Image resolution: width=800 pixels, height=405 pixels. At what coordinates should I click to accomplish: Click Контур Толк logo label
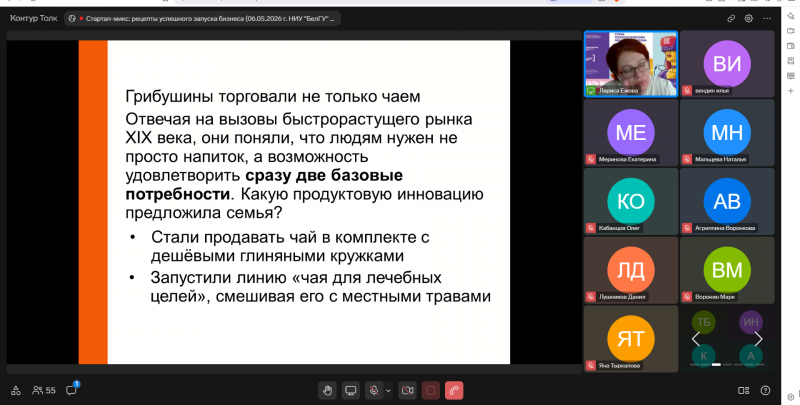[x=34, y=18]
